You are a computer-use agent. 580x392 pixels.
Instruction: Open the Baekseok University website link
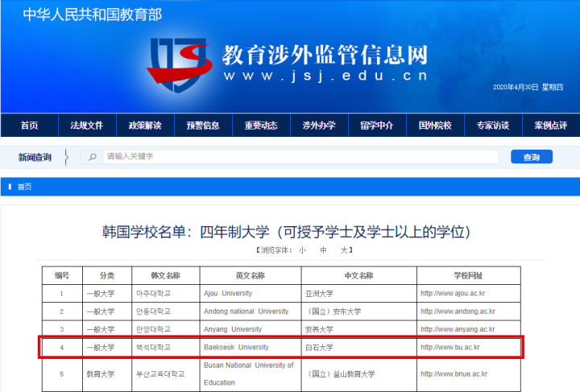[x=450, y=347]
